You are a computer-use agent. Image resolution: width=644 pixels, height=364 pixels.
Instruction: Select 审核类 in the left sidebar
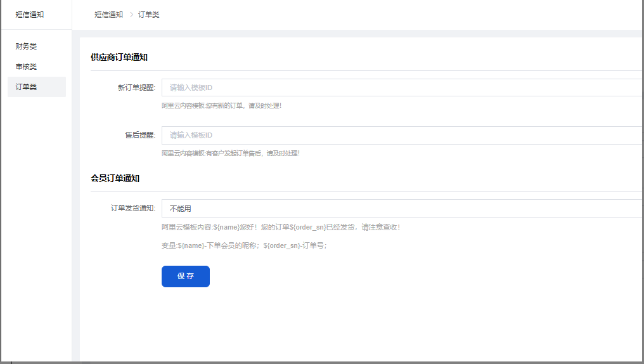point(26,67)
